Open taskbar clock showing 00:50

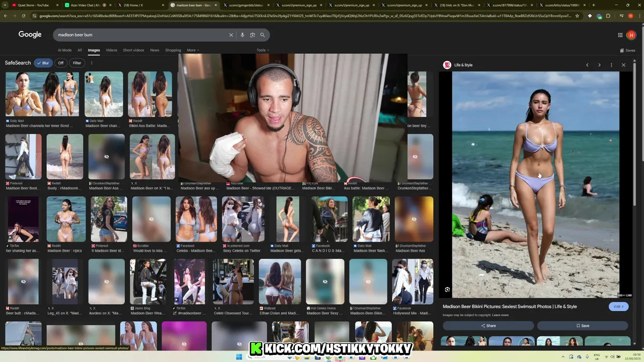pos(633,357)
